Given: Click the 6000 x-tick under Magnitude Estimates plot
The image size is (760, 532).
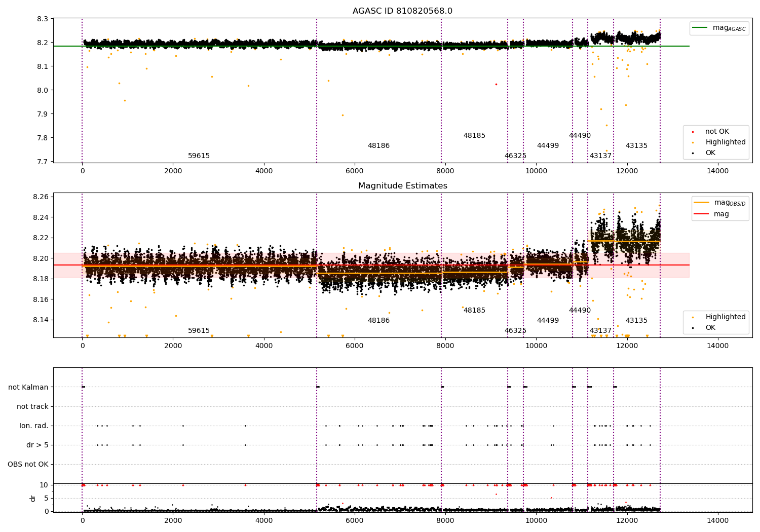Looking at the screenshot, I should (355, 346).
